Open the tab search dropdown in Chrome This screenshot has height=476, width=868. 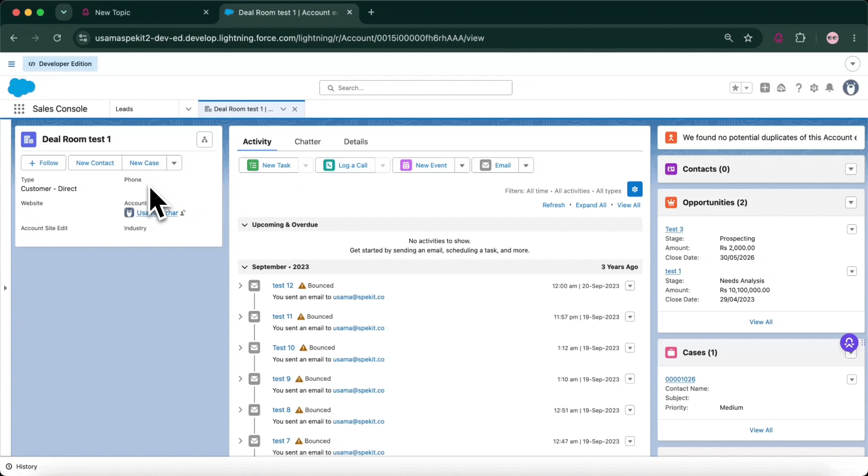tap(64, 12)
